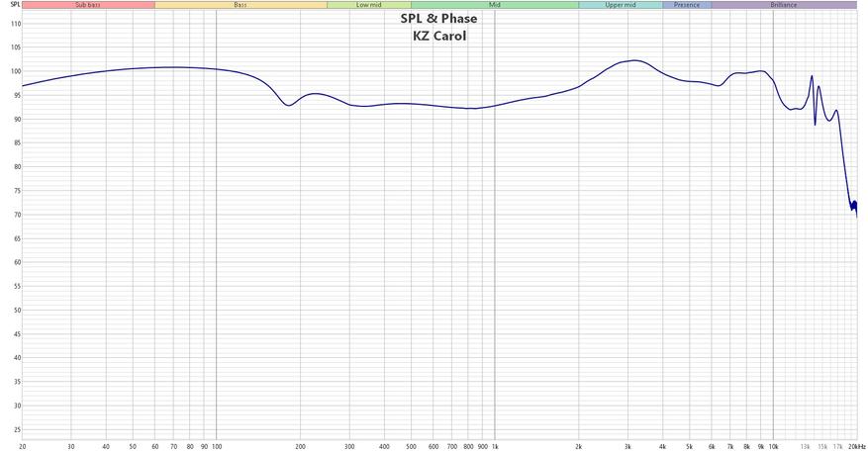Select the 20kHz frequency label
Screen dimensions: 868x453
[x=856, y=446]
